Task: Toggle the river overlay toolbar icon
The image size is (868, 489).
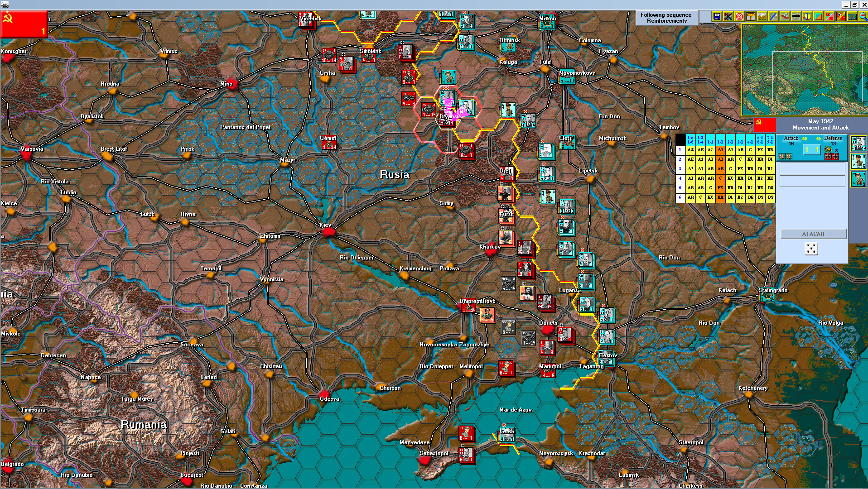Action: (773, 17)
